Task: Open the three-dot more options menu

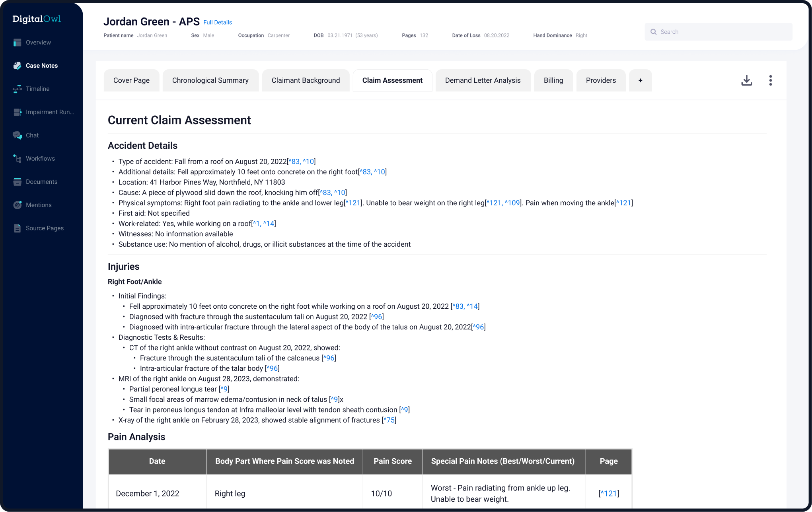Action: pyautogui.click(x=770, y=80)
